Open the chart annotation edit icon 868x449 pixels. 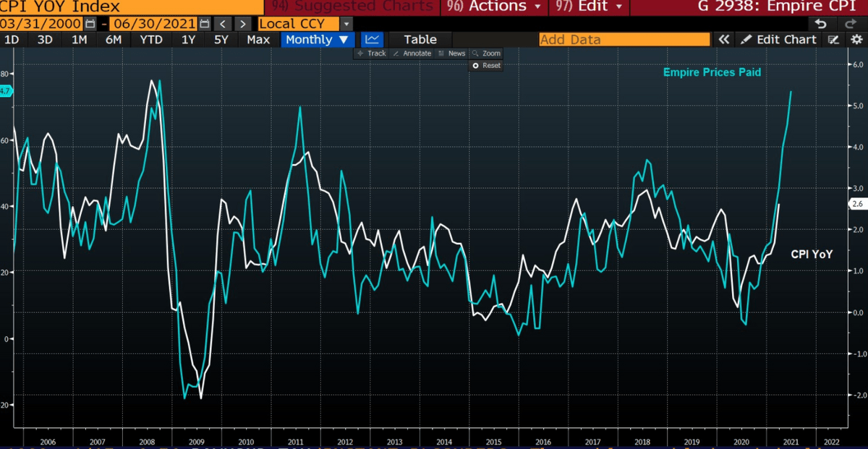coord(833,40)
